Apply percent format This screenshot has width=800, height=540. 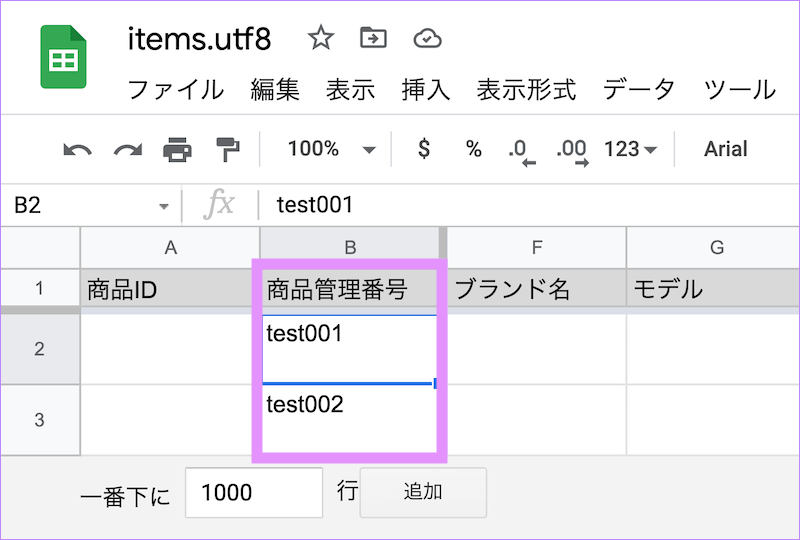click(473, 149)
